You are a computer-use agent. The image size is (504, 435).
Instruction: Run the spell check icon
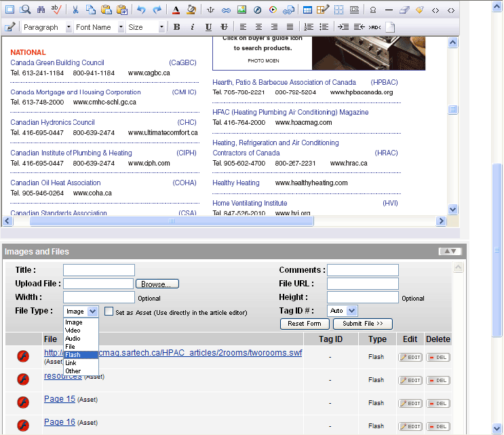pos(56,10)
